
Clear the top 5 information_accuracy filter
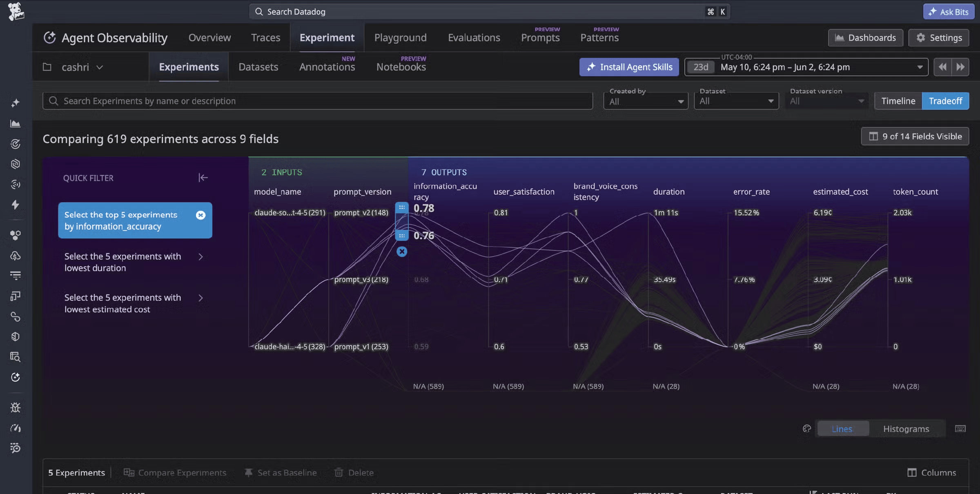click(200, 215)
